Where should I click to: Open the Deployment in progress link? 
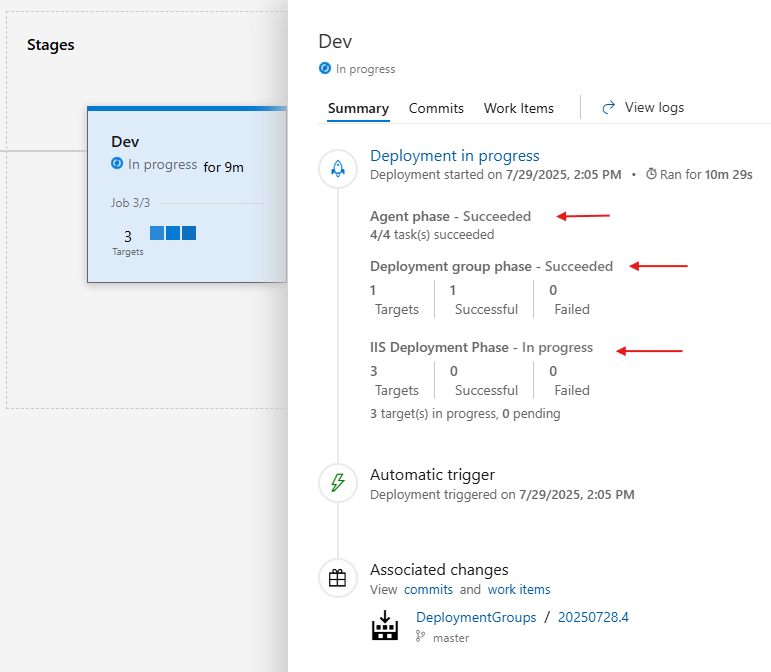coord(455,156)
